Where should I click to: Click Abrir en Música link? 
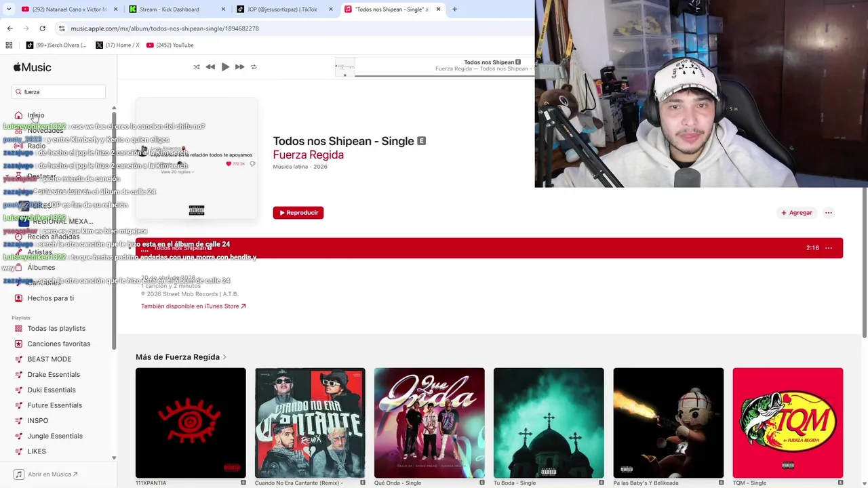coord(47,474)
